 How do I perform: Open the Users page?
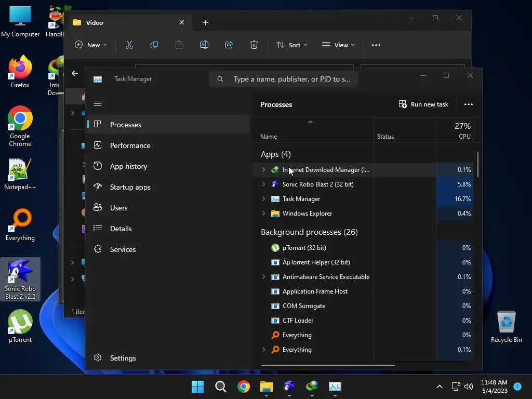point(169,208)
